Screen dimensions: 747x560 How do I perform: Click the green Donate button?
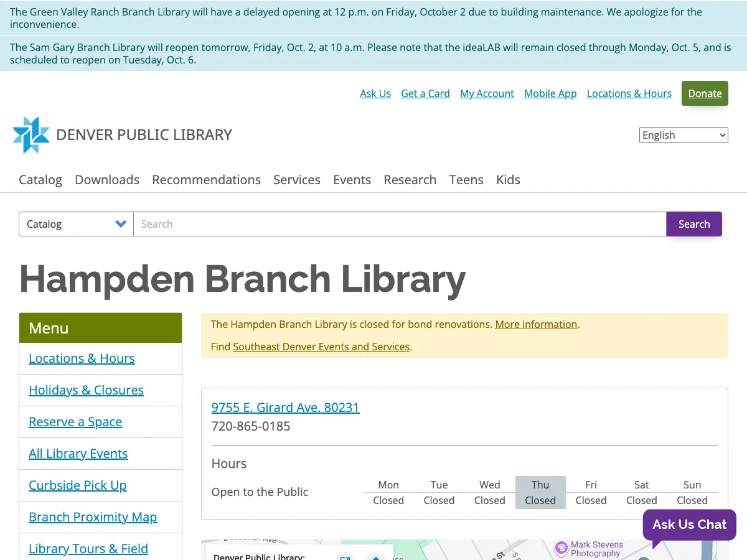[705, 93]
